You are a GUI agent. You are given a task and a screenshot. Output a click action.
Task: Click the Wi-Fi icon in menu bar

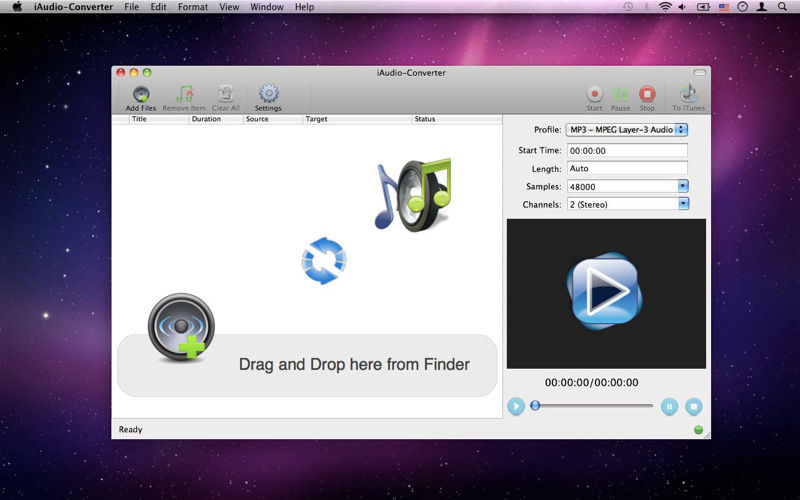point(665,7)
